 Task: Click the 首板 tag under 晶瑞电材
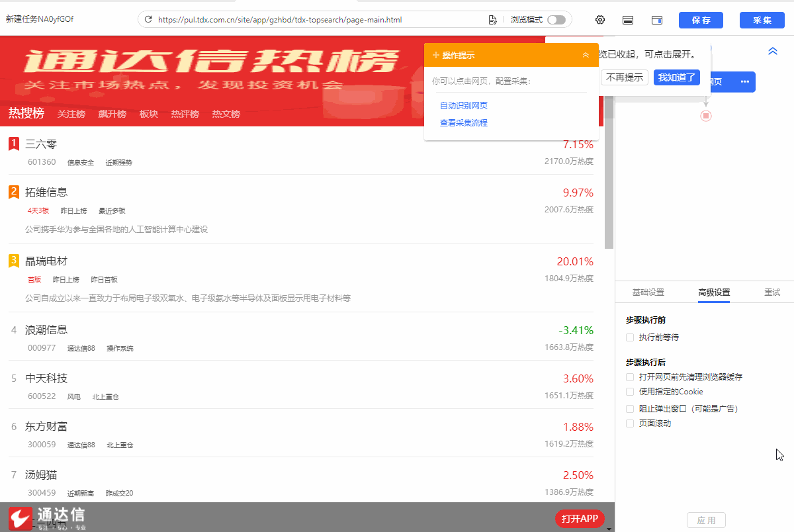click(34, 279)
